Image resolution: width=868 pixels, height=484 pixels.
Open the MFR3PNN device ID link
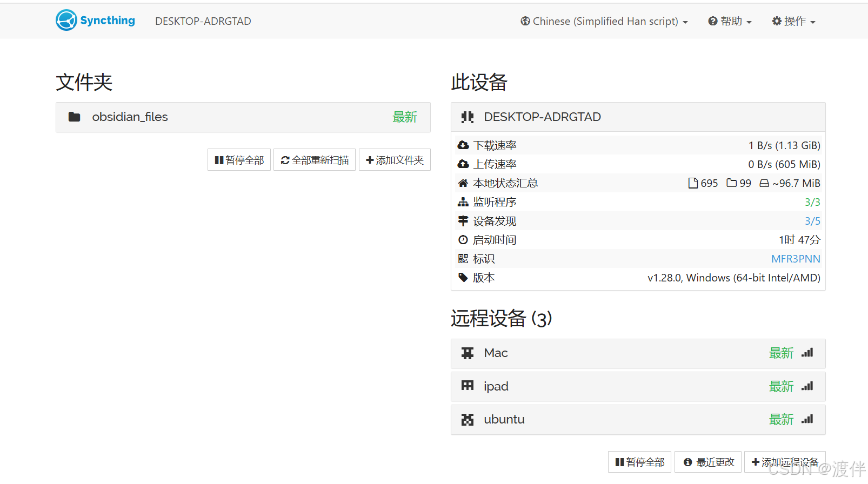[796, 259]
